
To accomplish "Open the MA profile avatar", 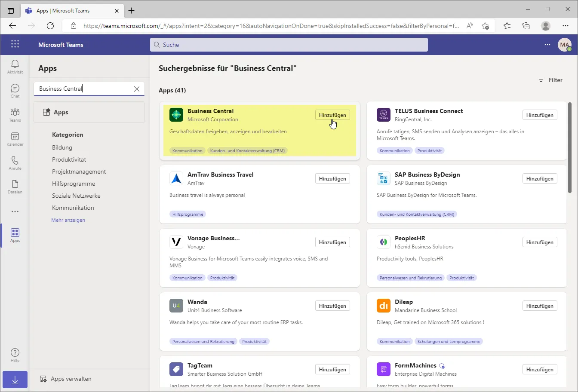I will [565, 45].
